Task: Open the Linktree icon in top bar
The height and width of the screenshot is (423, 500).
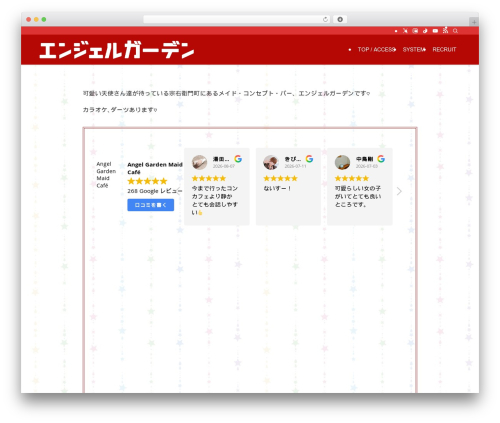Action: pos(445,30)
